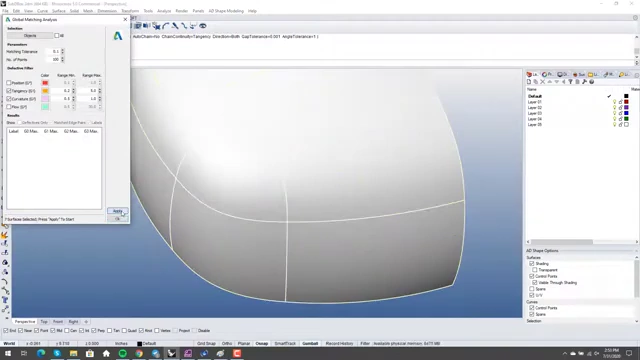Screen dimensions: 640x360
Task: Click the arc curve icon in left toolbar
Action: [4, 281]
